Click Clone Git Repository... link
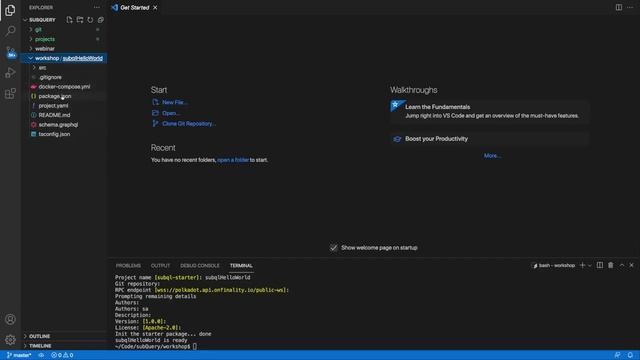This screenshot has height=360, width=640. (x=189, y=124)
